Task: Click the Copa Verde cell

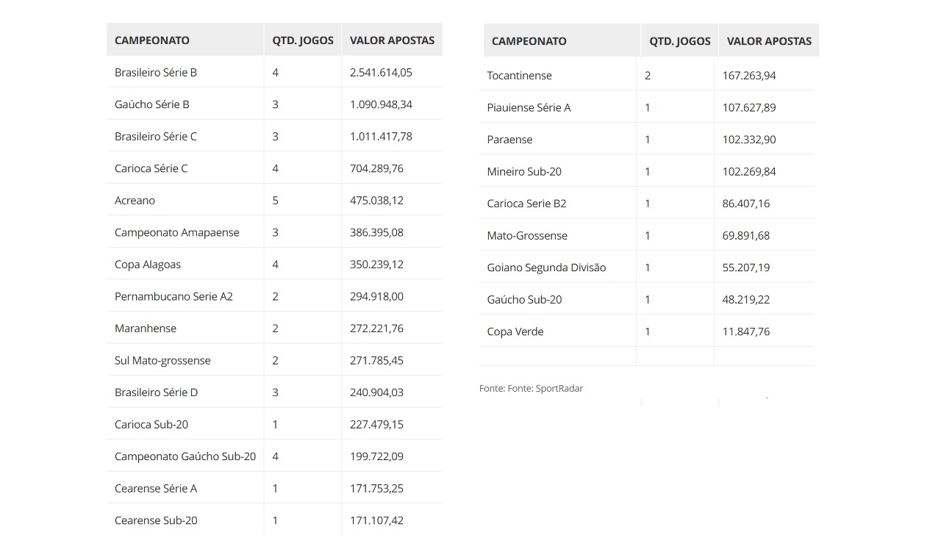Action: pyautogui.click(x=515, y=331)
